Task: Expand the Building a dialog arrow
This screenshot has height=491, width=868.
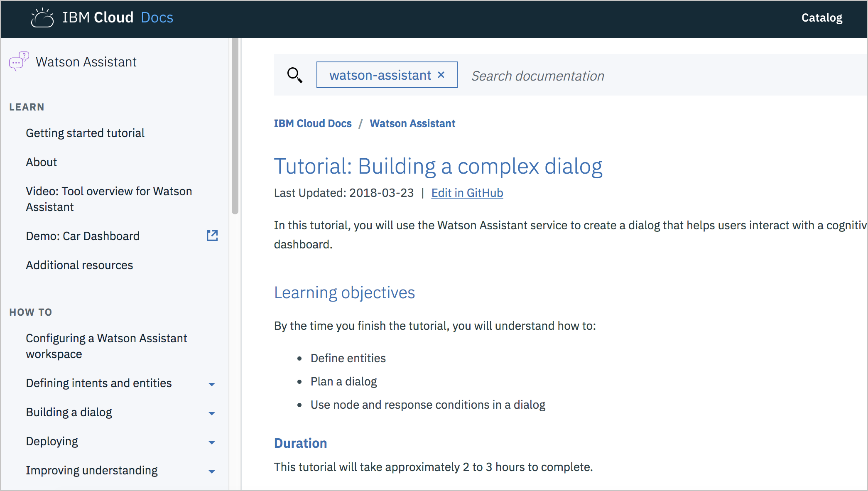Action: (212, 413)
